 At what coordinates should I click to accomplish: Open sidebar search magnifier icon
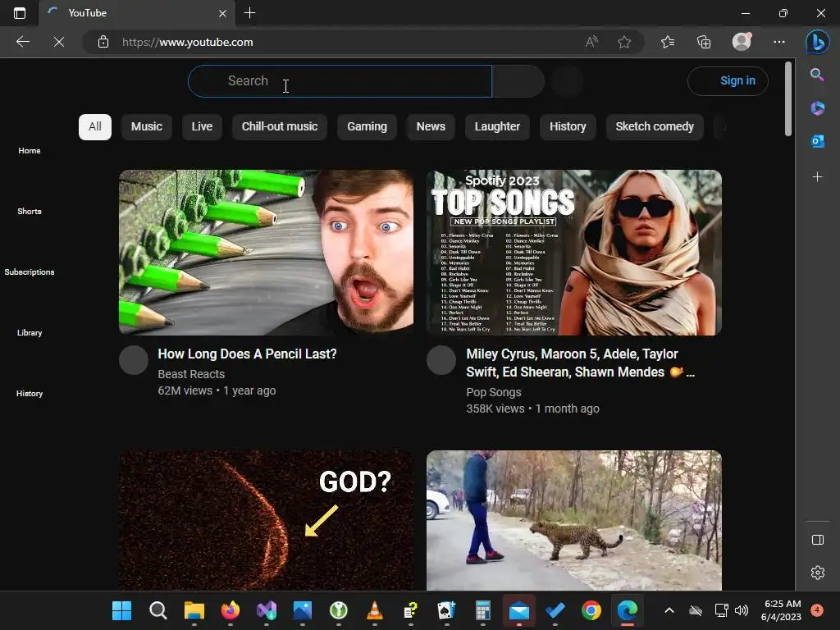(x=818, y=75)
